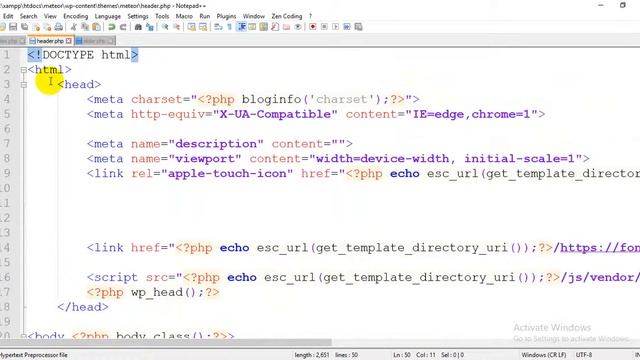This screenshot has height=360, width=640.
Task: Open the Function List panel icon
Action: tap(275, 27)
